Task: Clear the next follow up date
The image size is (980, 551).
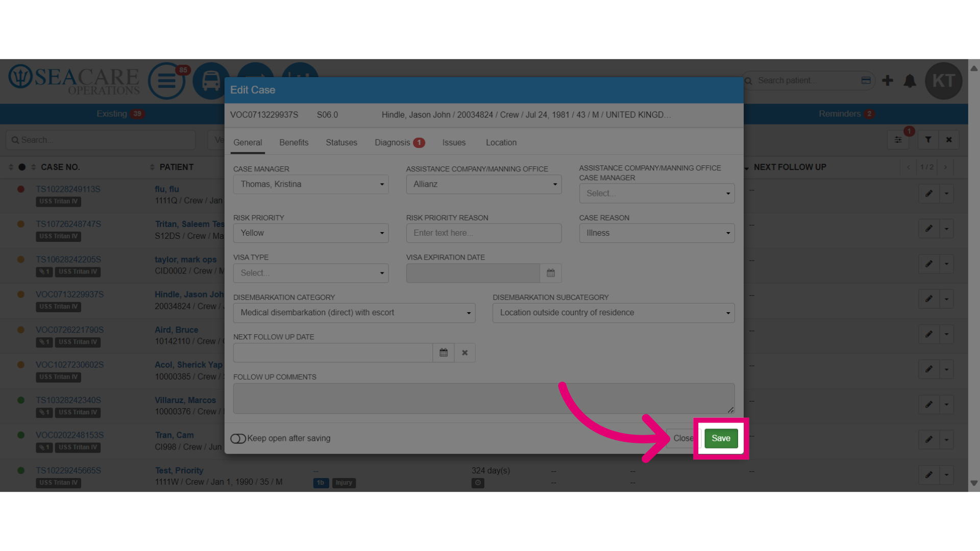Action: tap(465, 353)
